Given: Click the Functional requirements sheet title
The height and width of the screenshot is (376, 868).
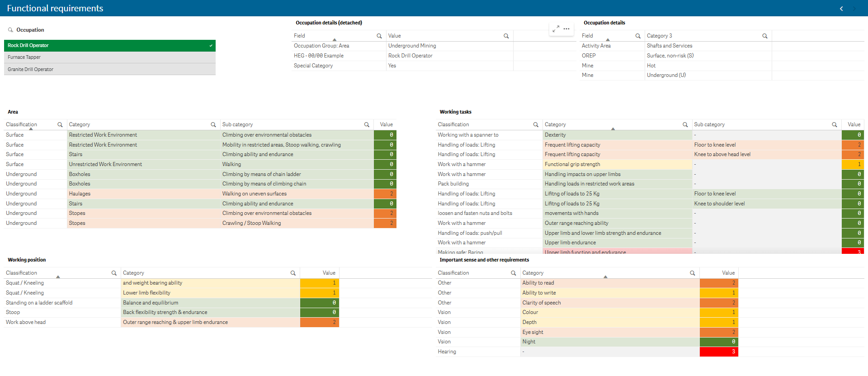Looking at the screenshot, I should click(55, 9).
